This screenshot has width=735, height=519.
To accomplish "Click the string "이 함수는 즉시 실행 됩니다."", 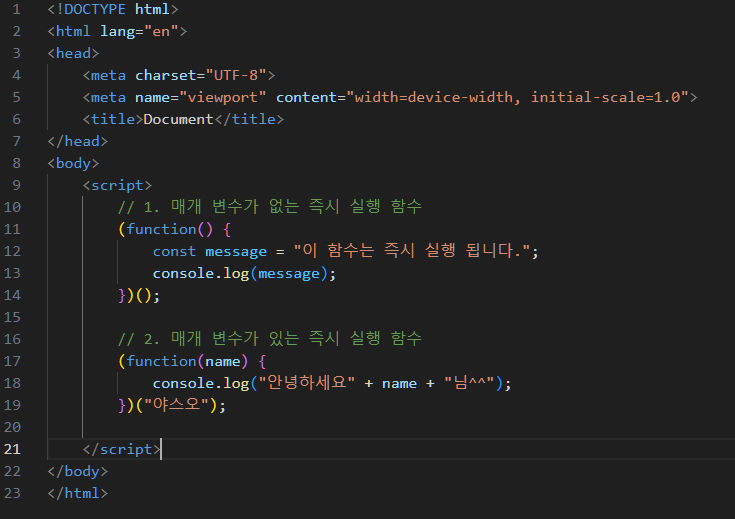I will point(412,251).
